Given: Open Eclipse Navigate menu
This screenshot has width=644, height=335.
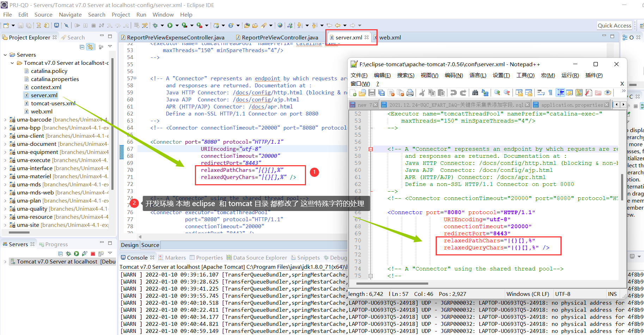Looking at the screenshot, I should click(70, 14).
